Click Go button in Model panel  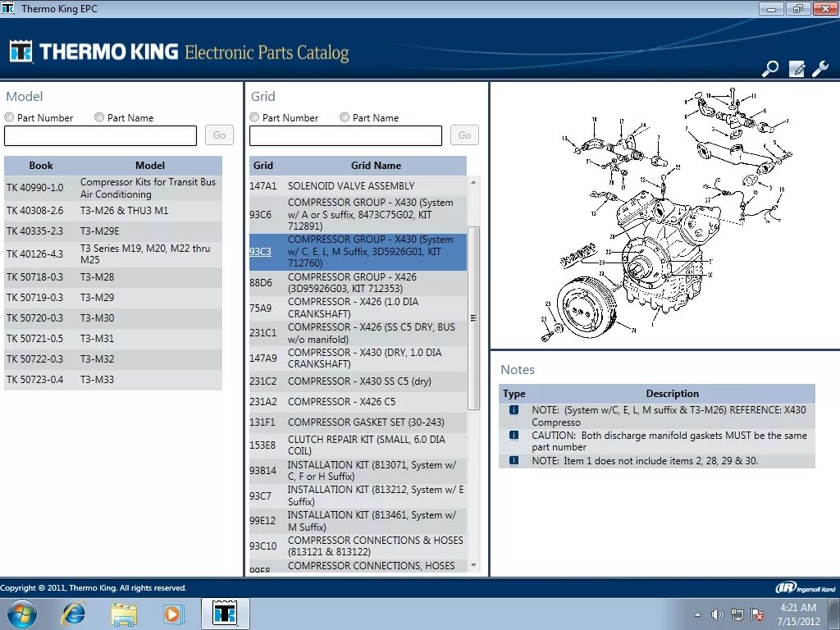coord(219,135)
